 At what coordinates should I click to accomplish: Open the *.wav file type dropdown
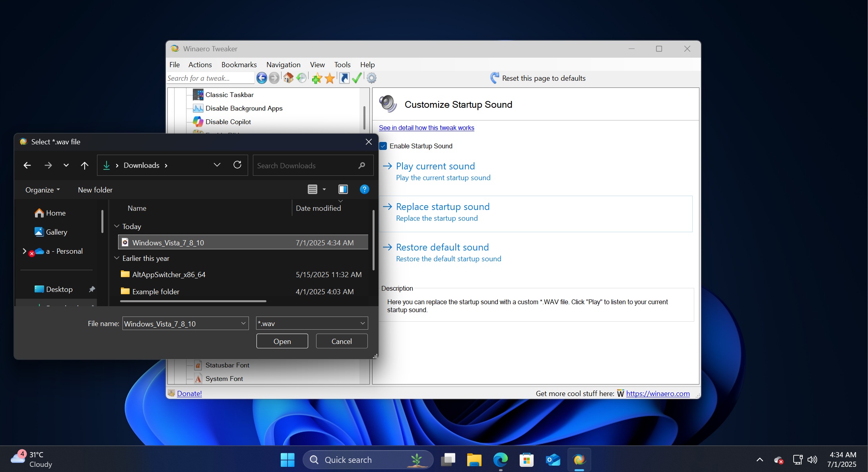click(x=362, y=323)
